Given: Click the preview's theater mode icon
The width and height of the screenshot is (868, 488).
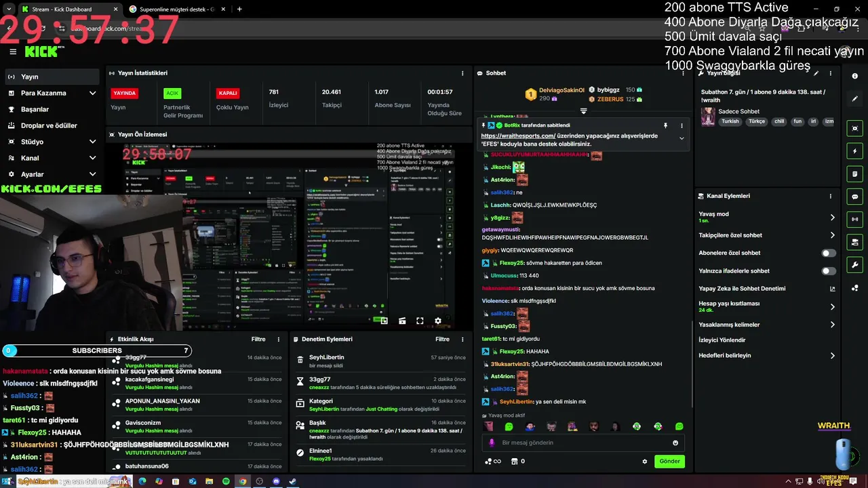Looking at the screenshot, I should click(x=402, y=321).
